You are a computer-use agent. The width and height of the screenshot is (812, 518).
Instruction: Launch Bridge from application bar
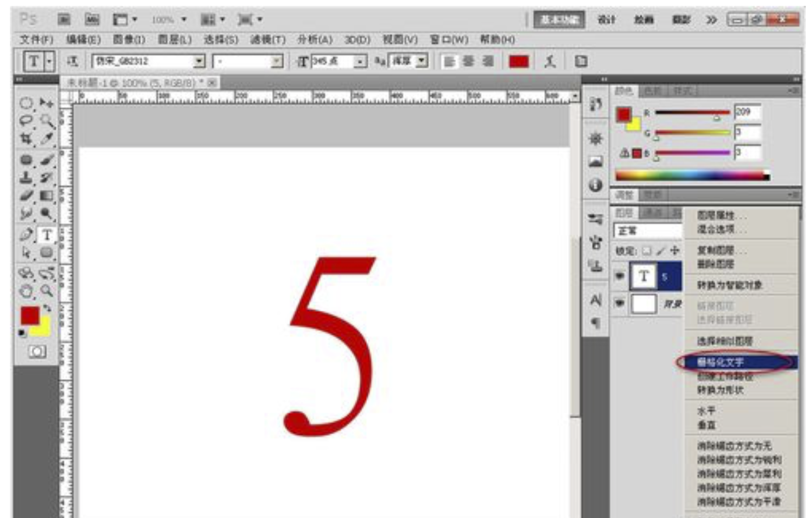(x=64, y=20)
